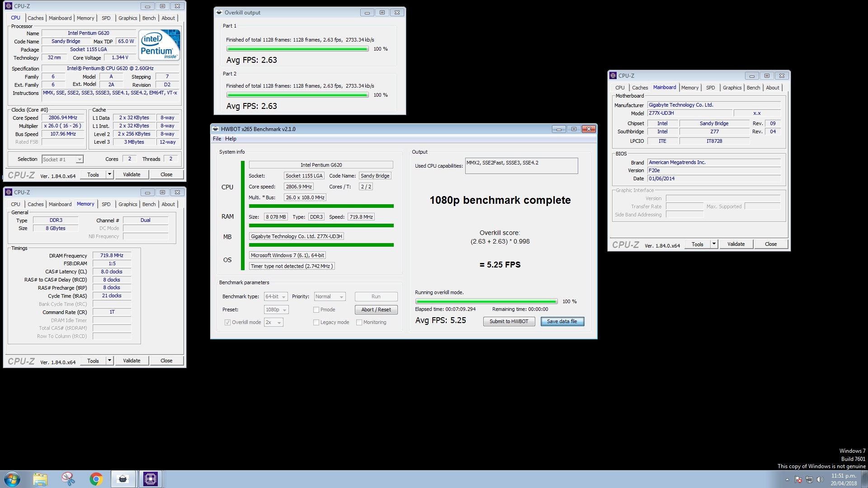The height and width of the screenshot is (488, 868).
Task: Click Close button in CPU-Z Memory window
Action: click(x=166, y=361)
